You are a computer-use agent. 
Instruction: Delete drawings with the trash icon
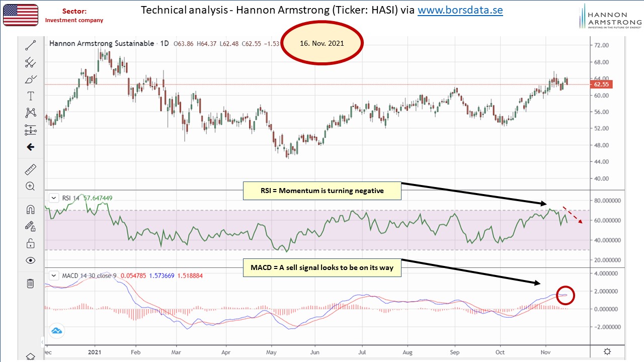30,284
